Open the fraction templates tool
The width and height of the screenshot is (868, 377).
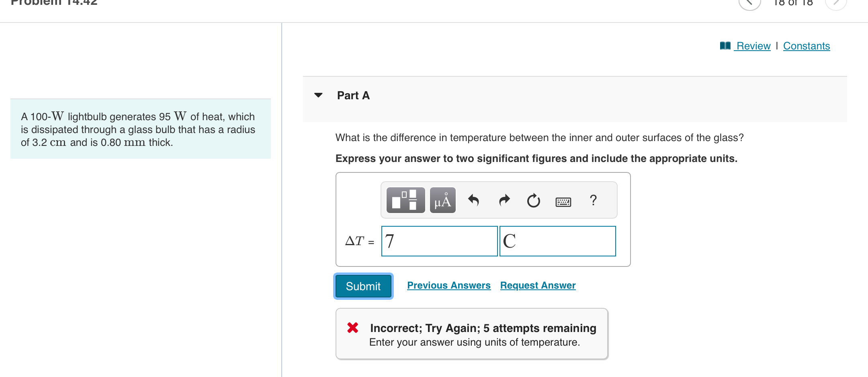coord(405,200)
